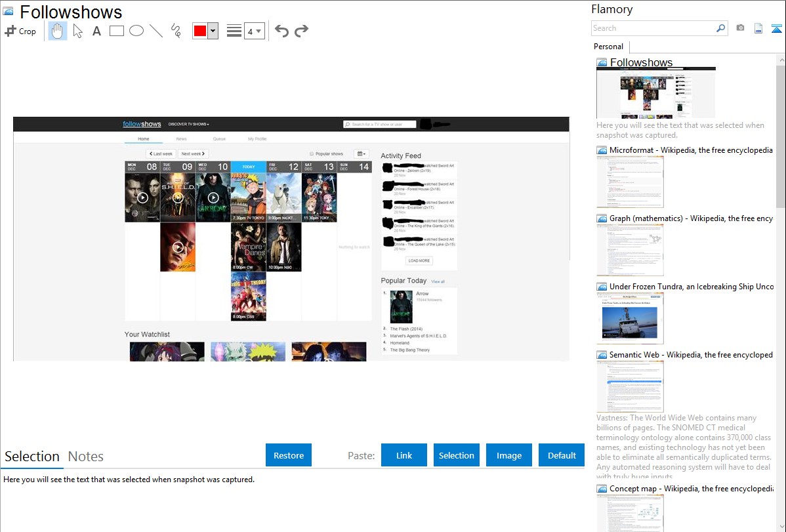The height and width of the screenshot is (532, 786).
Task: Click the camera capture snapshot icon
Action: point(740,28)
